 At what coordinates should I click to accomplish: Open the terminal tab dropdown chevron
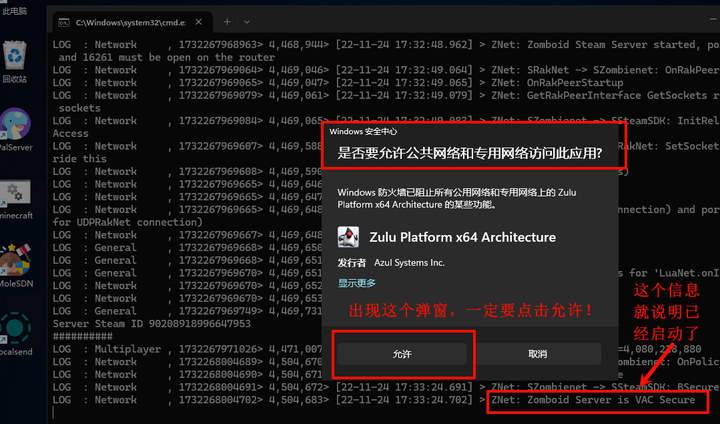247,22
